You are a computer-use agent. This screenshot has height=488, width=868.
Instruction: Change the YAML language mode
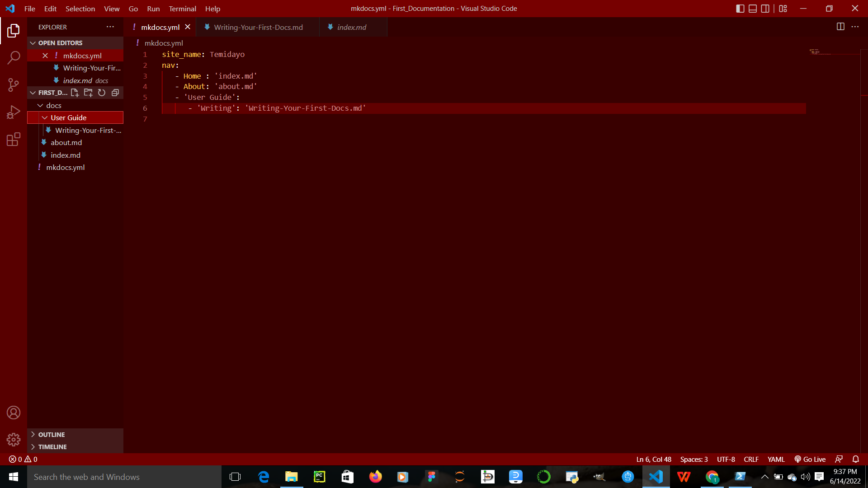(776, 459)
